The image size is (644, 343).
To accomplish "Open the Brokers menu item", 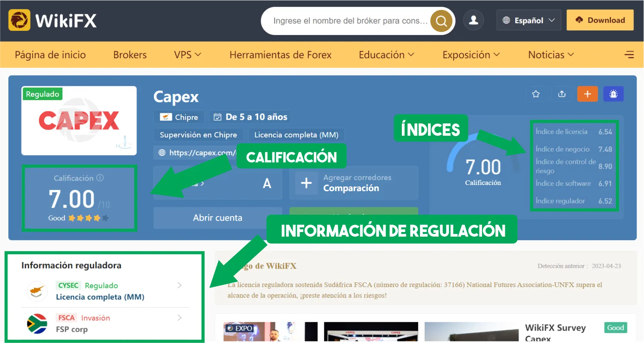I will [130, 55].
